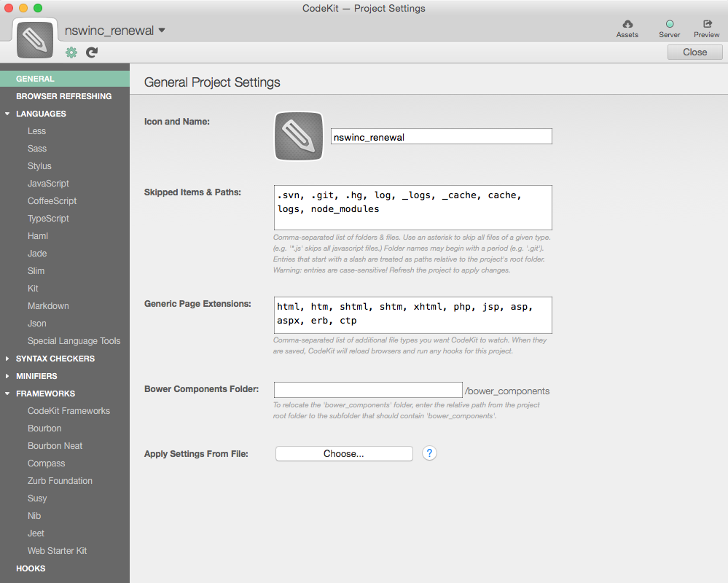This screenshot has height=583, width=728.
Task: Open Haml language settings
Action: [38, 236]
